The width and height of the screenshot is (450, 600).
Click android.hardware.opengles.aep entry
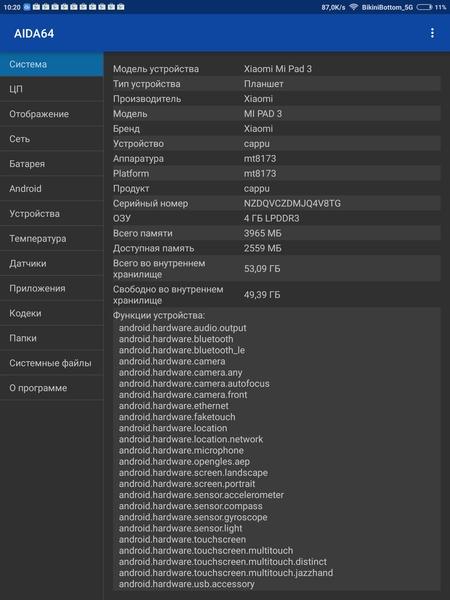click(184, 461)
